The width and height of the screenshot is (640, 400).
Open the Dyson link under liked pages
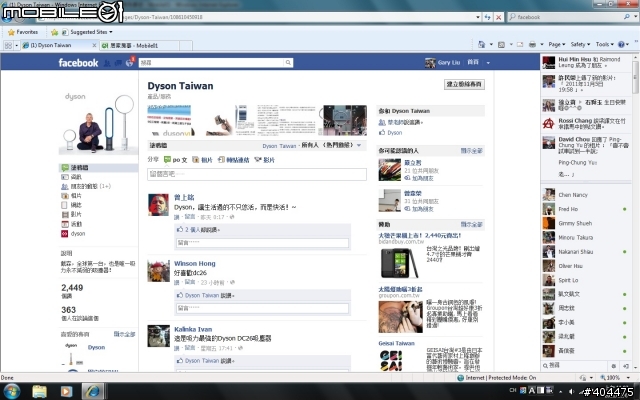(96, 347)
